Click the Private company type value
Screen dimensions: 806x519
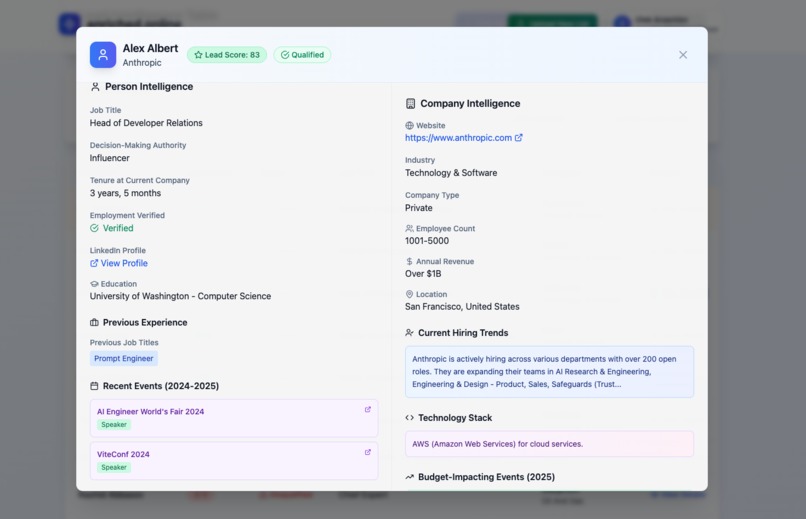tap(418, 208)
